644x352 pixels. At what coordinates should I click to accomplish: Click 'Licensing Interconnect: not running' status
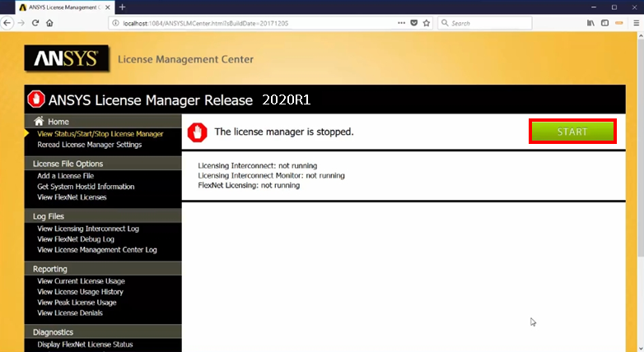(258, 166)
